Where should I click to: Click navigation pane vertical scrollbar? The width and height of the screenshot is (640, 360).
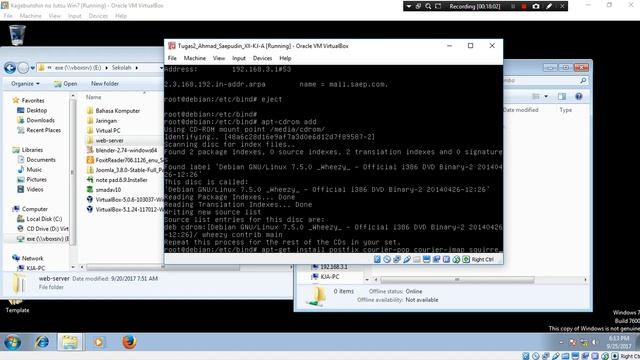click(73, 172)
